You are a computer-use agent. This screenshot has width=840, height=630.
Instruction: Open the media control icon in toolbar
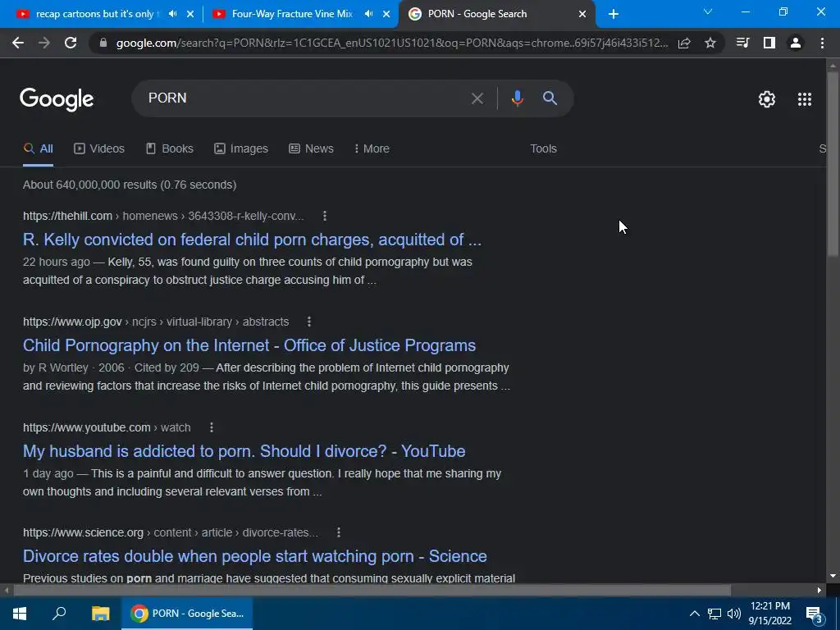[x=742, y=43]
